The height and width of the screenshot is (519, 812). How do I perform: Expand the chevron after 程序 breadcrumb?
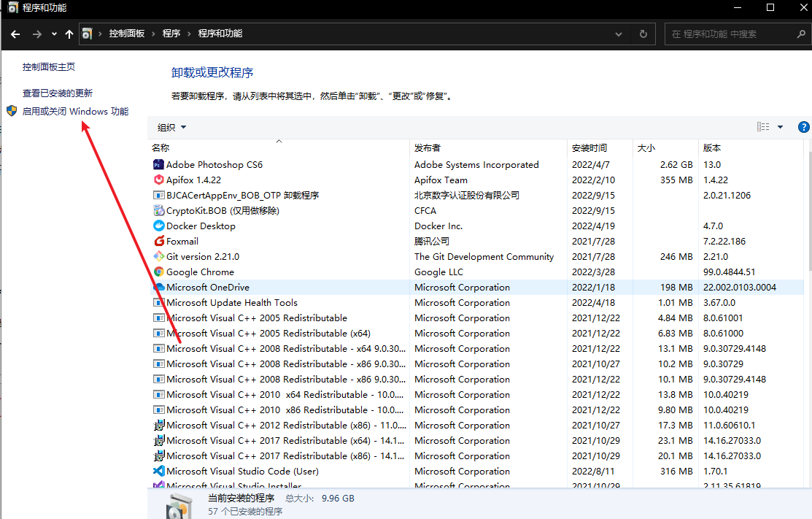pos(189,34)
